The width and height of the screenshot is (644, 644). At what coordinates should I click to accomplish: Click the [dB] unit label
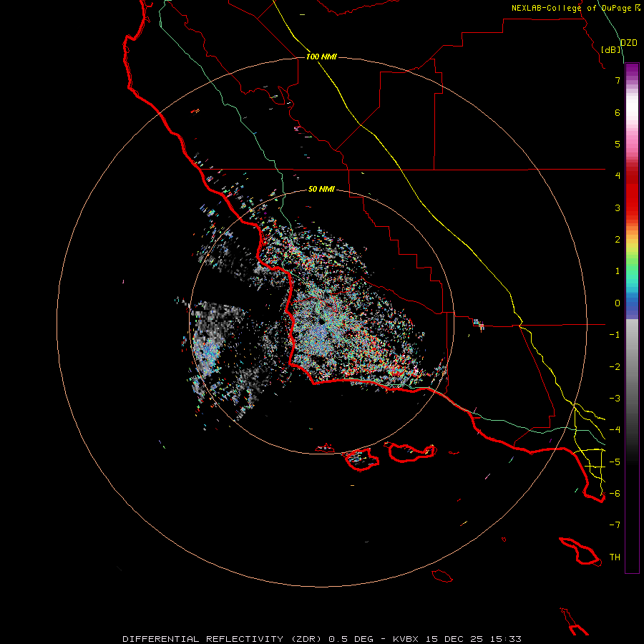(611, 49)
